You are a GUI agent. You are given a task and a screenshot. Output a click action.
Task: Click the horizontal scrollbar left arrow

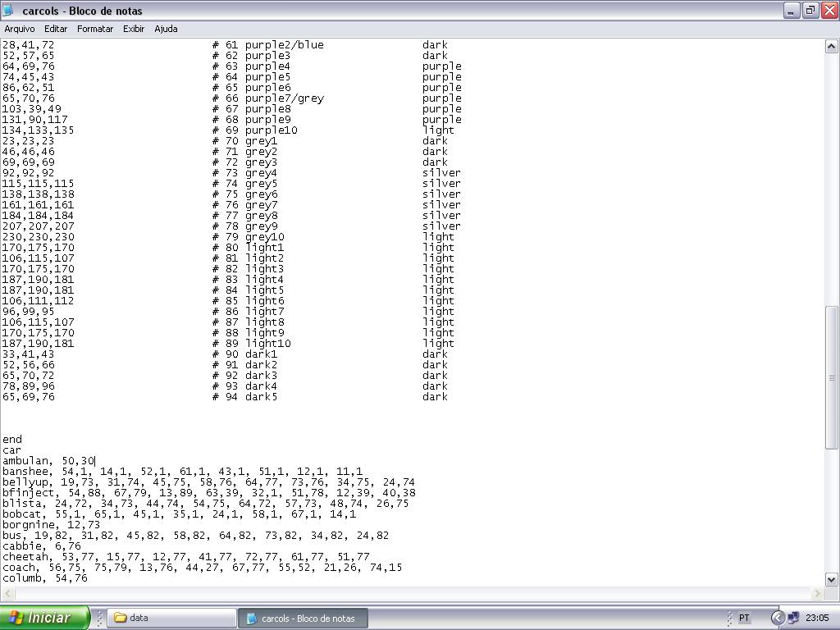tap(7, 593)
